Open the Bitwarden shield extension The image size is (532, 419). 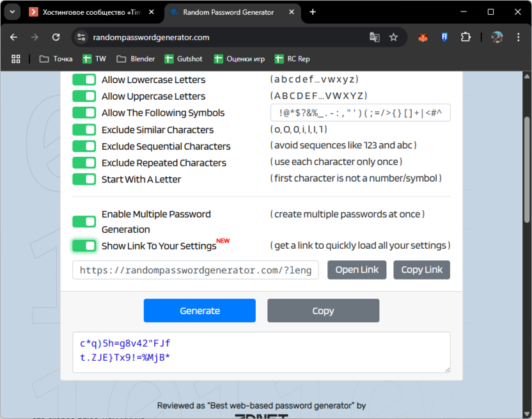click(444, 37)
